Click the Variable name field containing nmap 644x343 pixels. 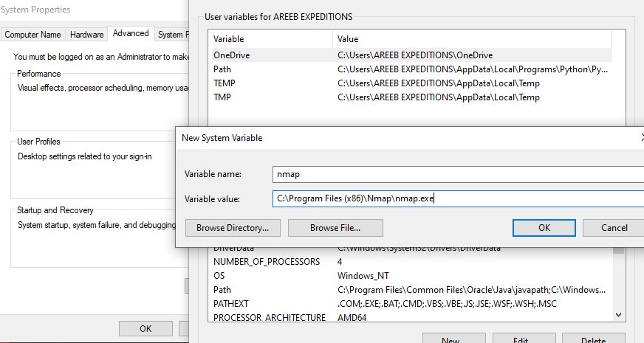point(458,174)
